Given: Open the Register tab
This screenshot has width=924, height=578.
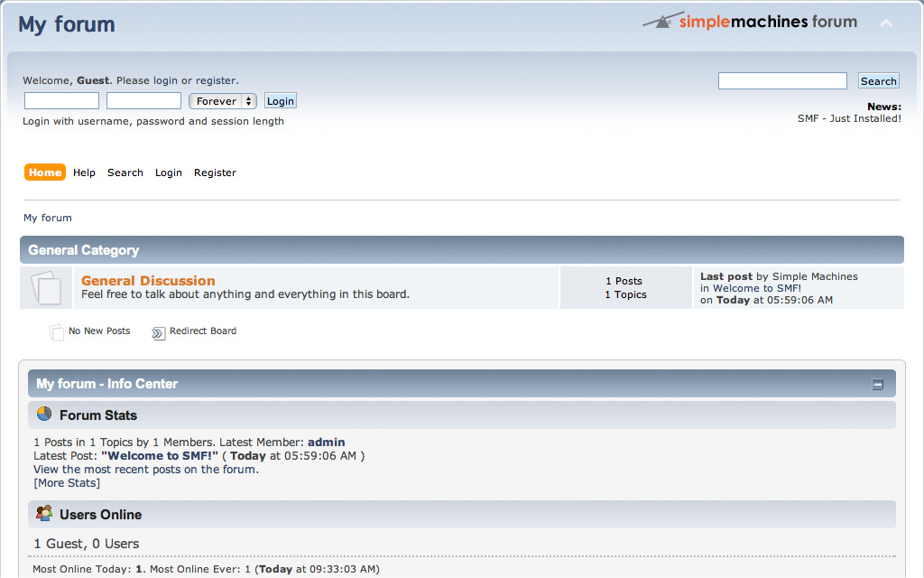Looking at the screenshot, I should point(215,172).
